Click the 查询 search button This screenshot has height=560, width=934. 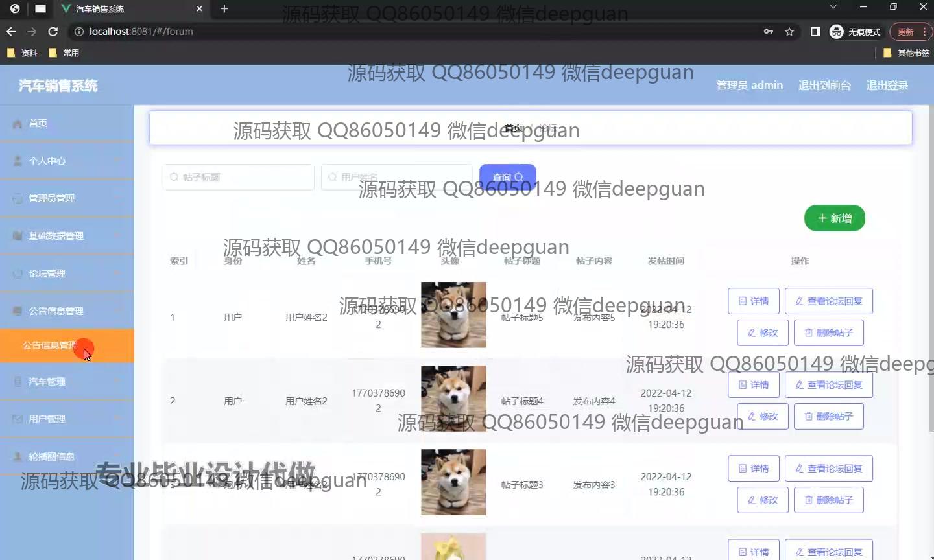[508, 177]
